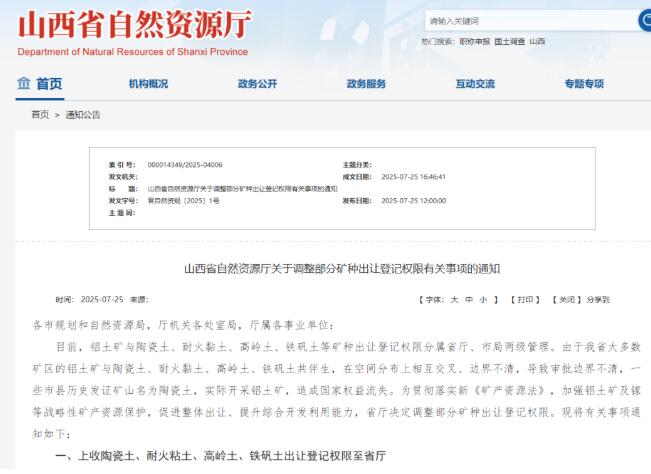
Task: Open the 互动交流 menu item
Action: coord(475,84)
